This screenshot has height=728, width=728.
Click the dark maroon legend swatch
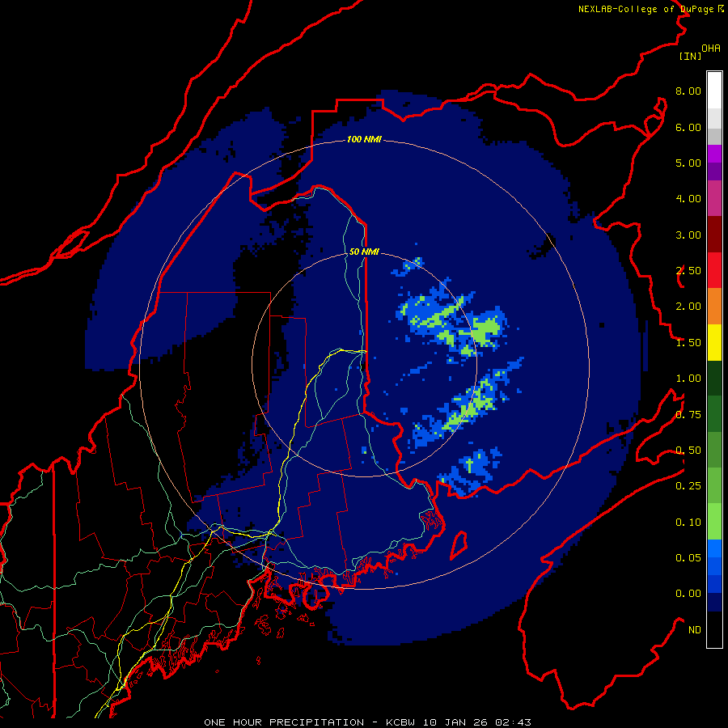pyautogui.click(x=714, y=235)
